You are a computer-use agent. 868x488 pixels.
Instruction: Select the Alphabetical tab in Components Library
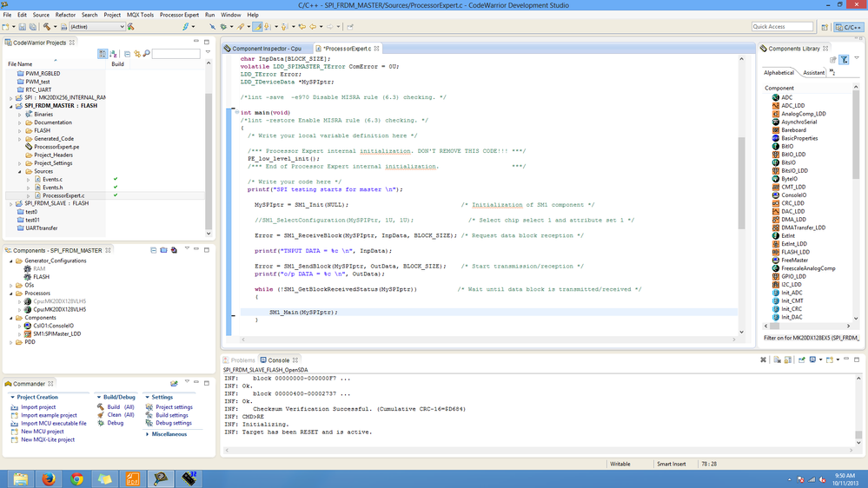click(779, 72)
